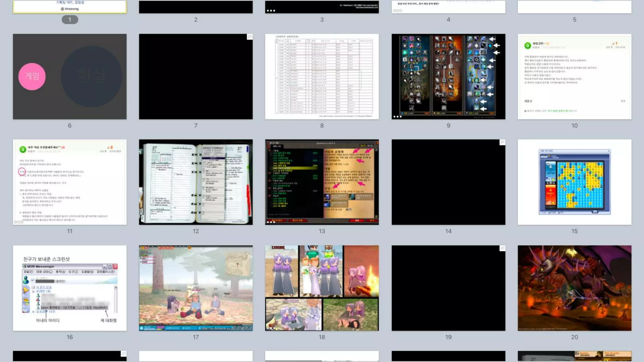Click build dots indicator on slide 9
Viewport: 644px width, 362px height.
point(397,117)
